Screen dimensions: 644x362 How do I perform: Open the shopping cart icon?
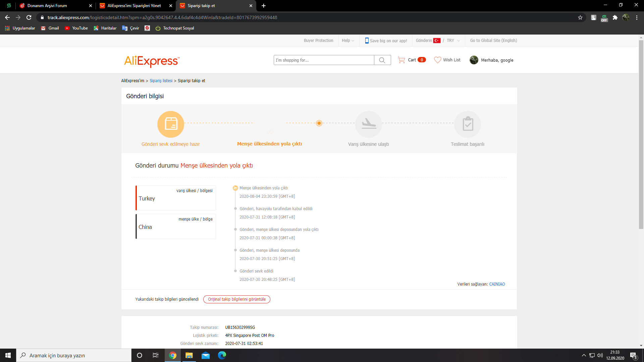pyautogui.click(x=401, y=60)
